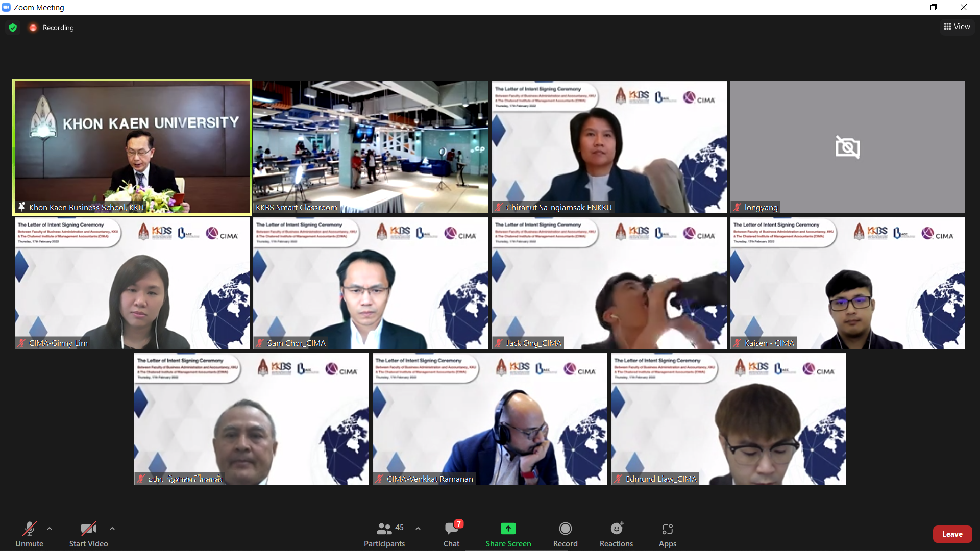Click the 'Chiranut Sa-ngiamsak ENKKU' name label
980x551 pixels.
[559, 207]
